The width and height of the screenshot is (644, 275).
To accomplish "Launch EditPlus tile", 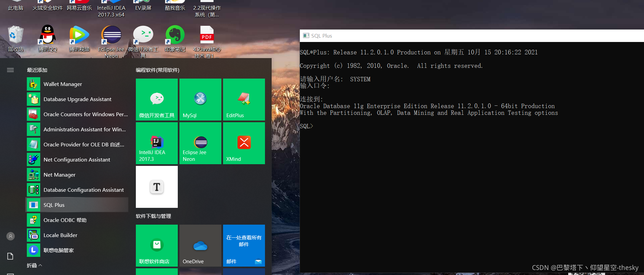I will pos(244,99).
